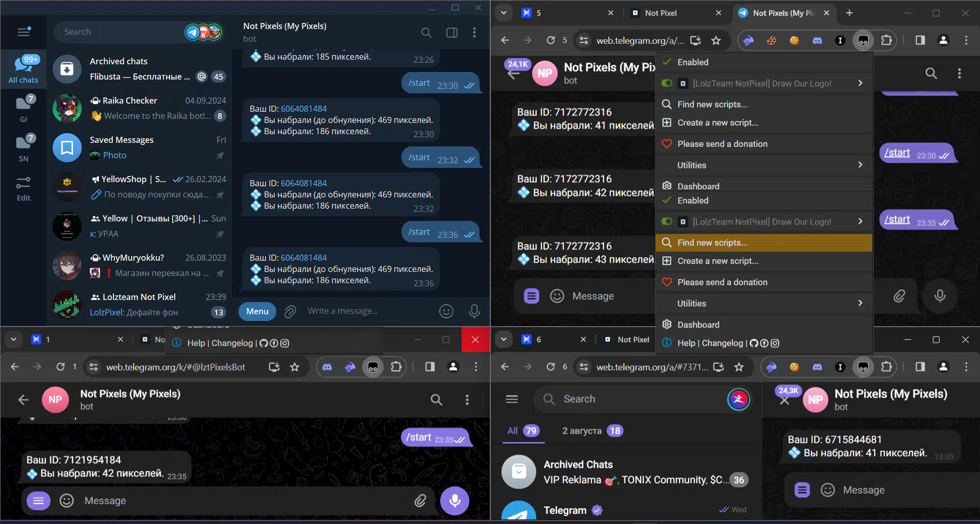Expand the Utilities submenu just above the highlighted menu entry
This screenshot has width=980, height=524.
pyautogui.click(x=763, y=165)
